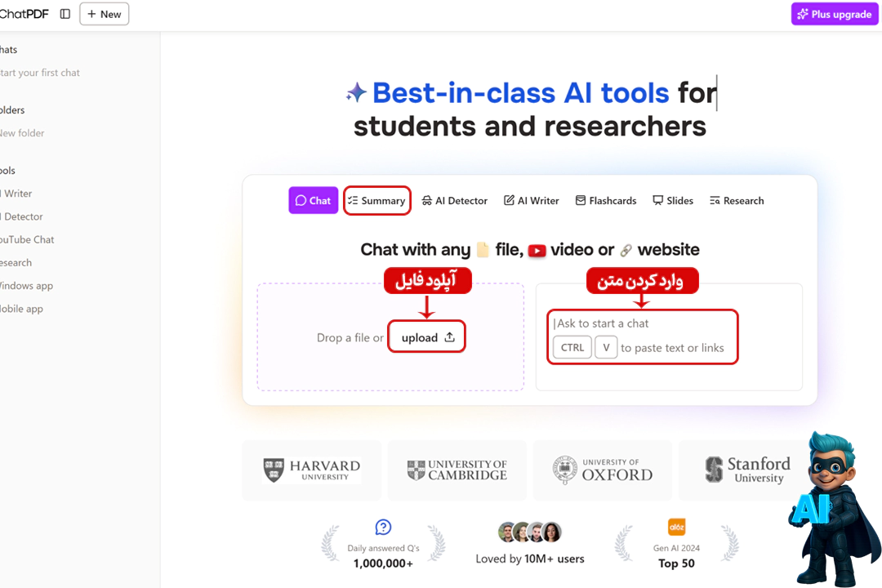Click the file icon in the heading
882x588 pixels.
[482, 249]
